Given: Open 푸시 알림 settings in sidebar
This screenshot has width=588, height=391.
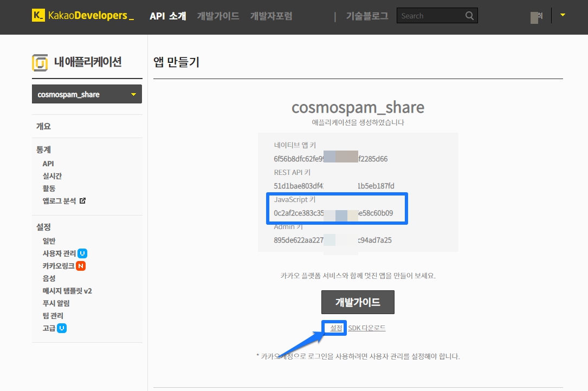Looking at the screenshot, I should coord(56,303).
